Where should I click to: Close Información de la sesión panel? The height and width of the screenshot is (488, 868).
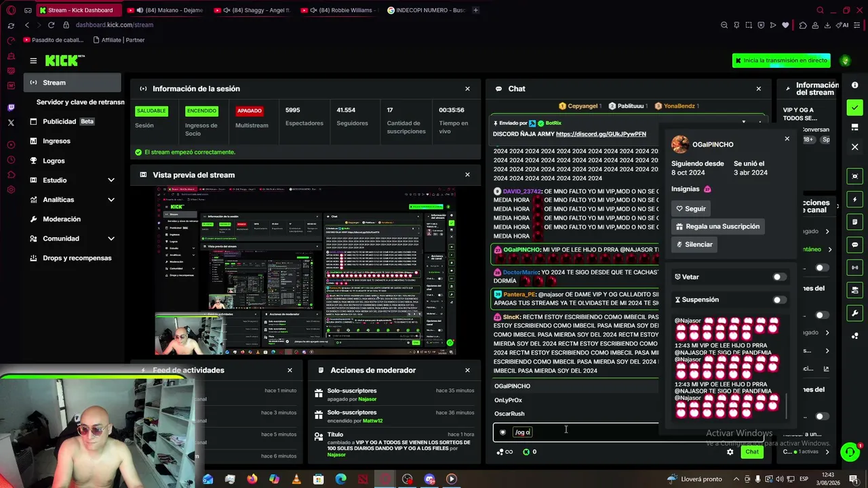(x=467, y=89)
